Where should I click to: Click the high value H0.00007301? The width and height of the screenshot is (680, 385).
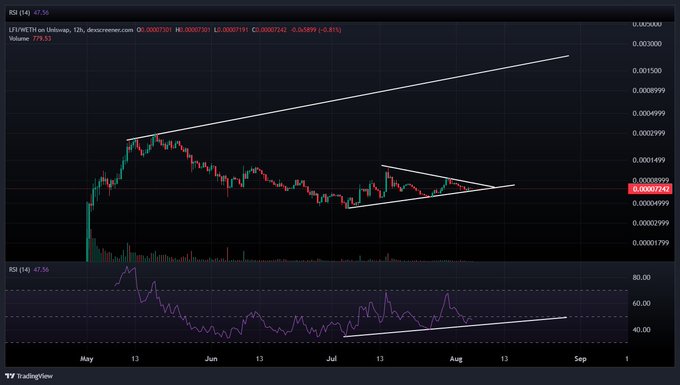coord(193,30)
